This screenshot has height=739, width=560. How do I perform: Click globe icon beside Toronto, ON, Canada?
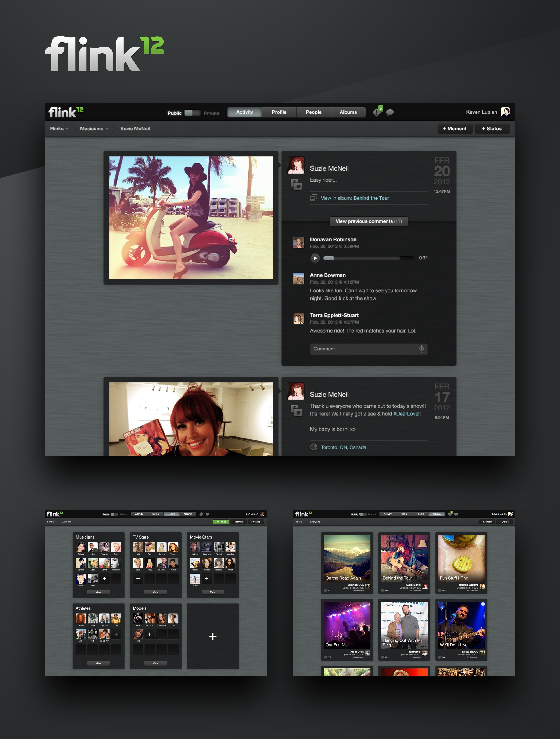pyautogui.click(x=313, y=447)
